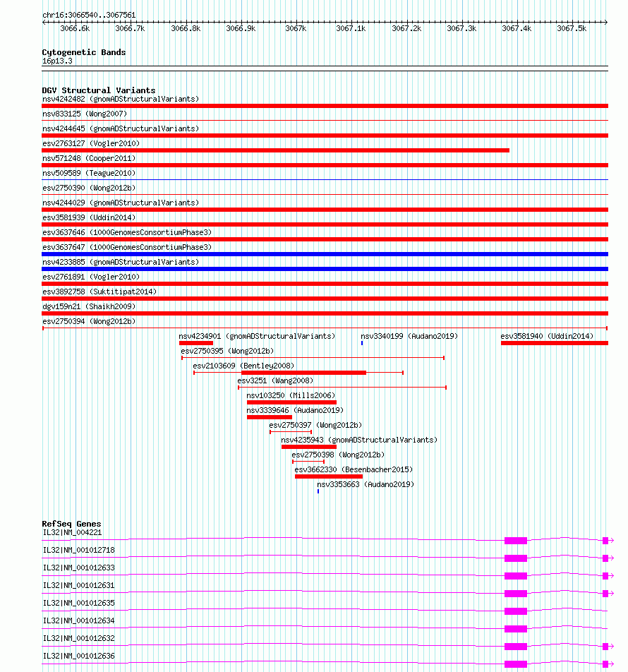Select the esv2750394 (Wong2012b) label

(89, 321)
